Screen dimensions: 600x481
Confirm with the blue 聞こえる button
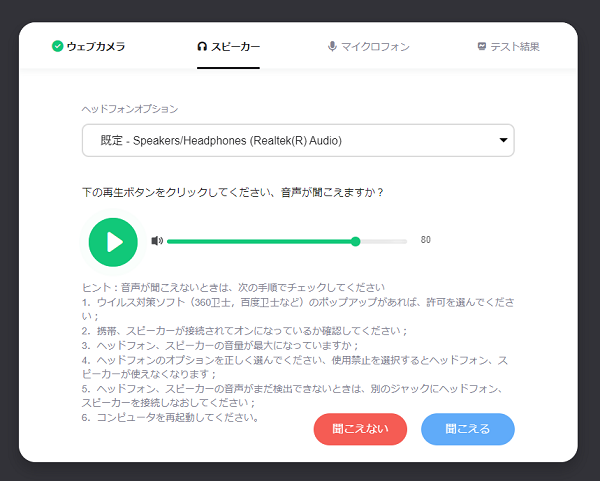(467, 429)
